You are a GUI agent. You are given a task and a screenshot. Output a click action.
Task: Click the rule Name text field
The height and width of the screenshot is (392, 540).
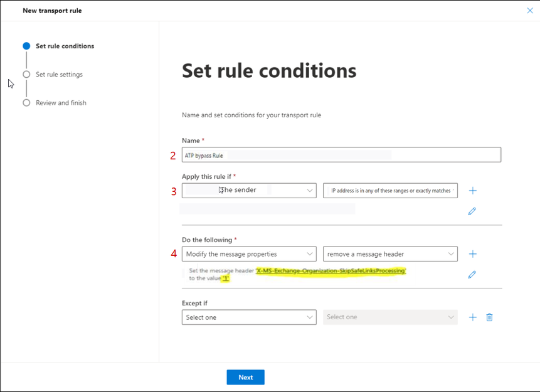[341, 155]
